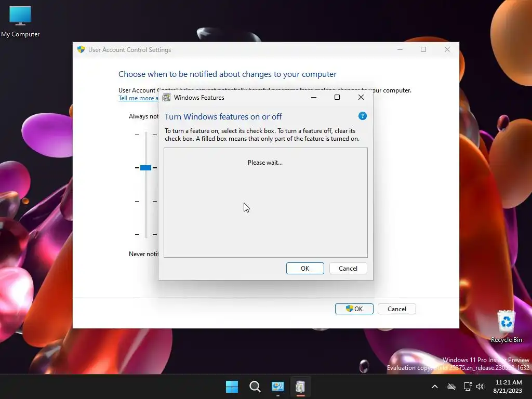
Task: Minimize User Account Control Settings window
Action: click(400, 49)
